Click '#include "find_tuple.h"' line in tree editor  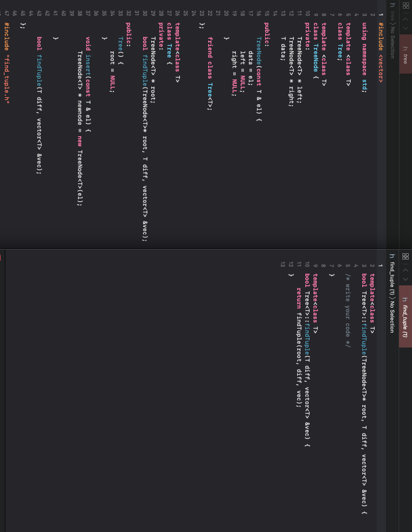tap(6, 63)
